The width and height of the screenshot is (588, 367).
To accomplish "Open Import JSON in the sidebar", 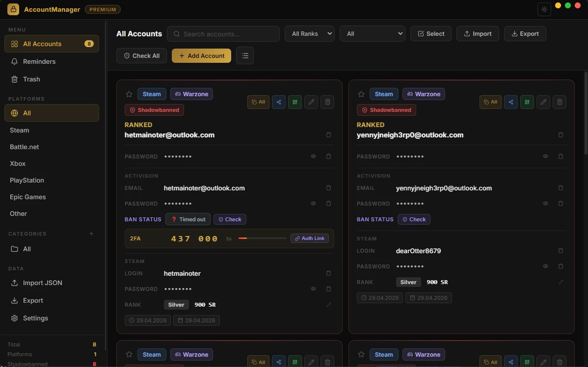I will pos(52,283).
